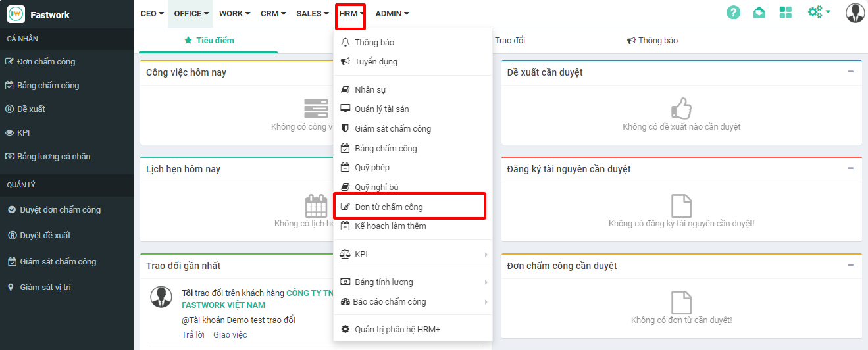
Task: Collapse the Đơn chấm công cần duyệt panel
Action: pyautogui.click(x=850, y=265)
